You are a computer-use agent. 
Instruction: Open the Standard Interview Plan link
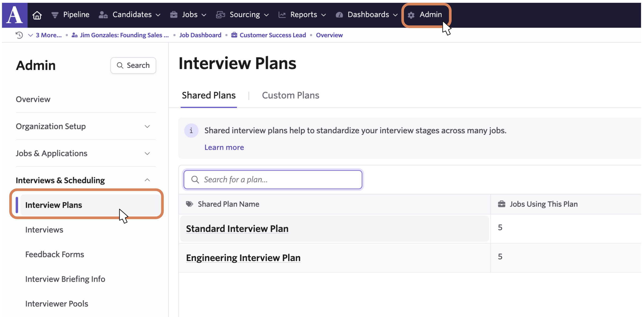point(237,229)
